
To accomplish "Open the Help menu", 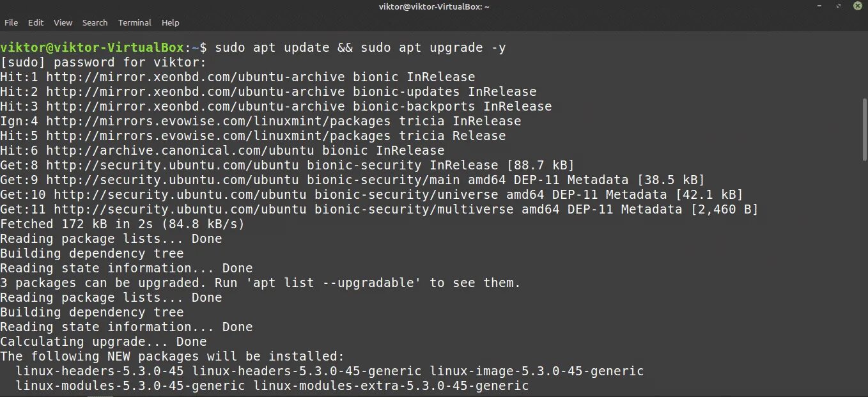I will (x=170, y=22).
